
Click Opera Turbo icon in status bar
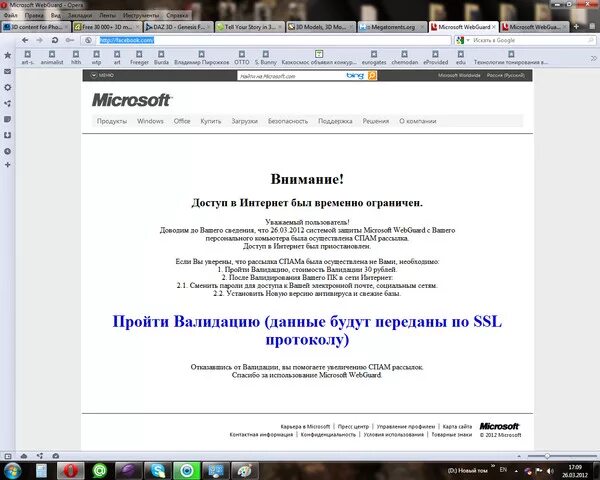click(55, 456)
